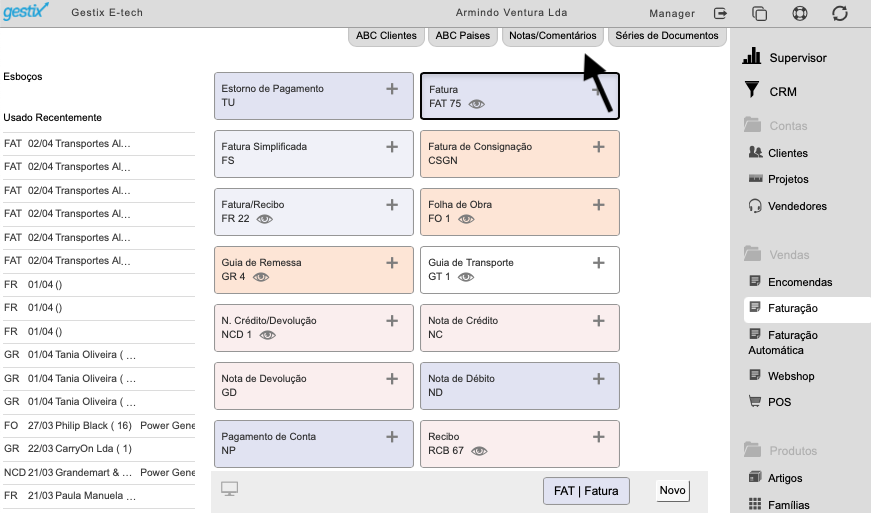
Task: Open ABC Paises tab
Action: tap(463, 36)
